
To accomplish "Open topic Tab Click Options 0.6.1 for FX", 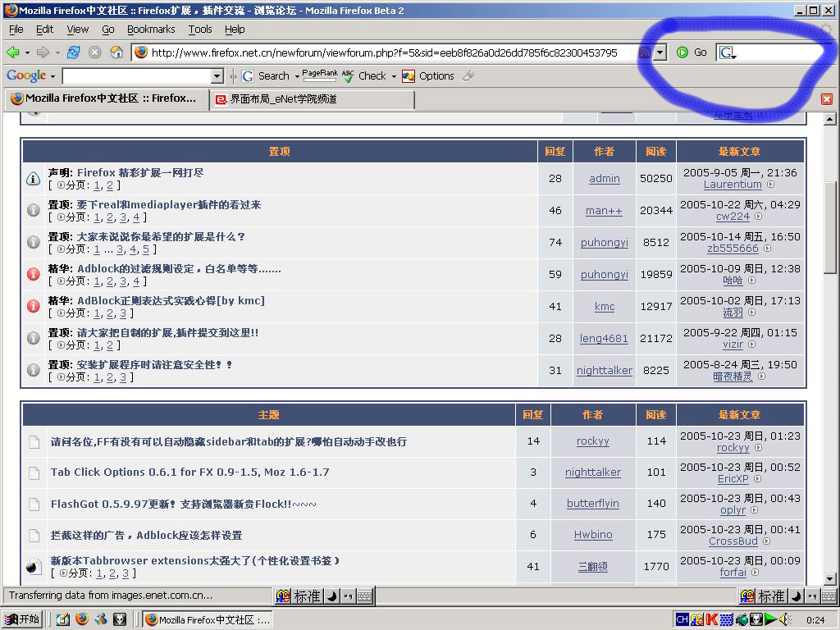I will pyautogui.click(x=190, y=472).
